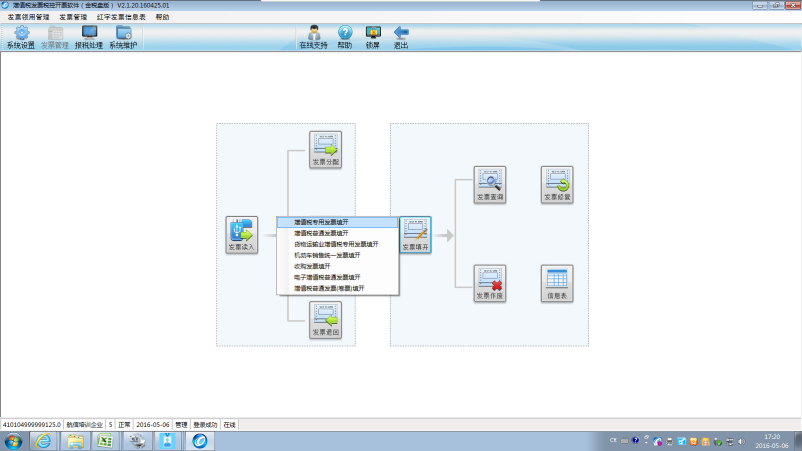Open the 在线支持 online support icon

point(314,37)
